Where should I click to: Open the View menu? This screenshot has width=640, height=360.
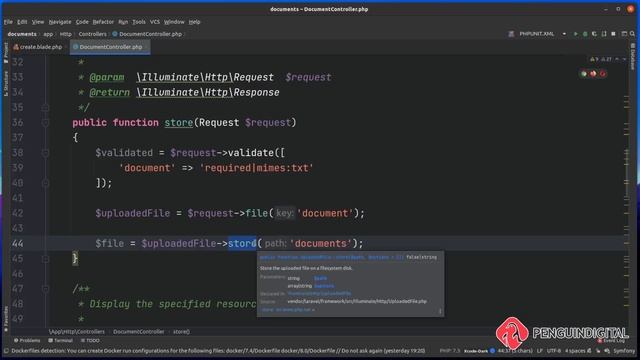38,22
